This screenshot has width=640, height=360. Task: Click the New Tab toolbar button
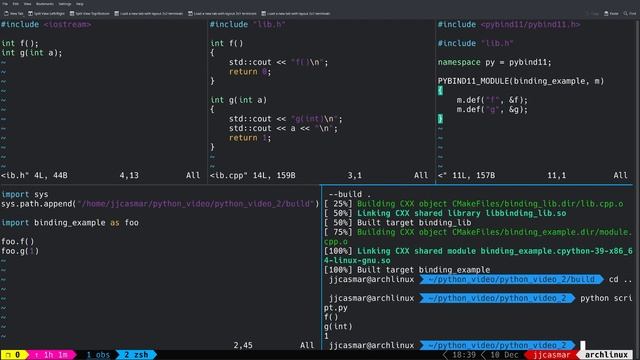13,13
